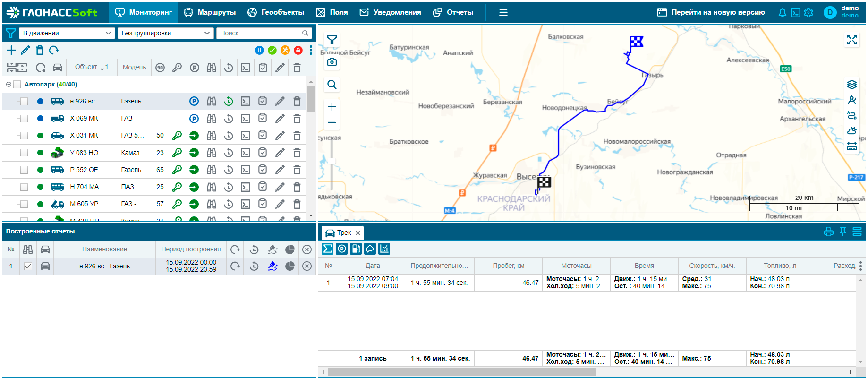
Task: Click the map layers icon
Action: (851, 85)
